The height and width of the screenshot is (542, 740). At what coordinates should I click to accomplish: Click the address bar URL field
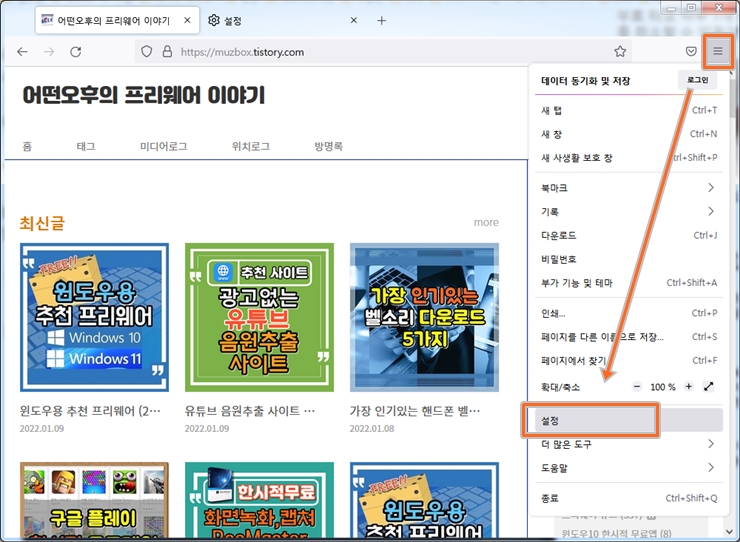(383, 51)
